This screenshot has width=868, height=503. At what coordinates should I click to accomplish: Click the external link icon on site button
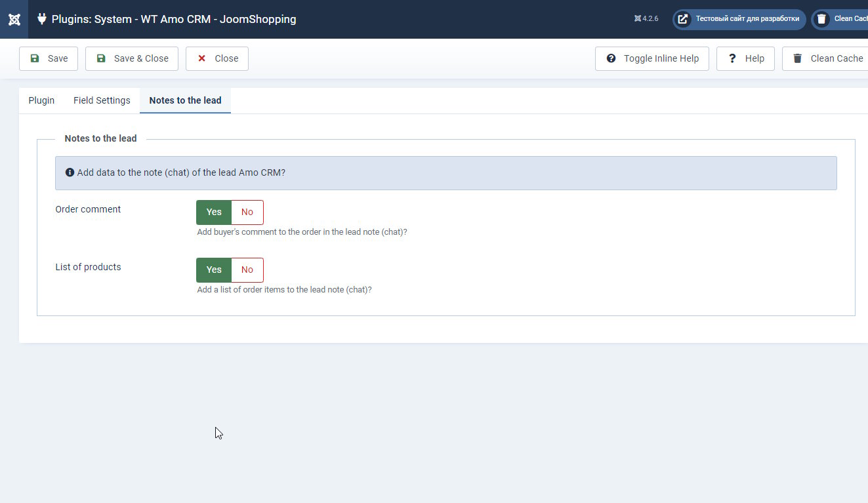pos(683,19)
